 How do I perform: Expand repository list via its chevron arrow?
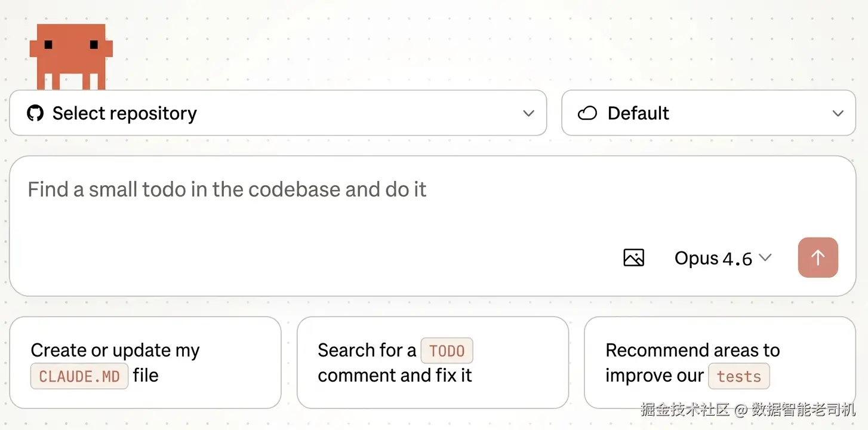pos(528,113)
